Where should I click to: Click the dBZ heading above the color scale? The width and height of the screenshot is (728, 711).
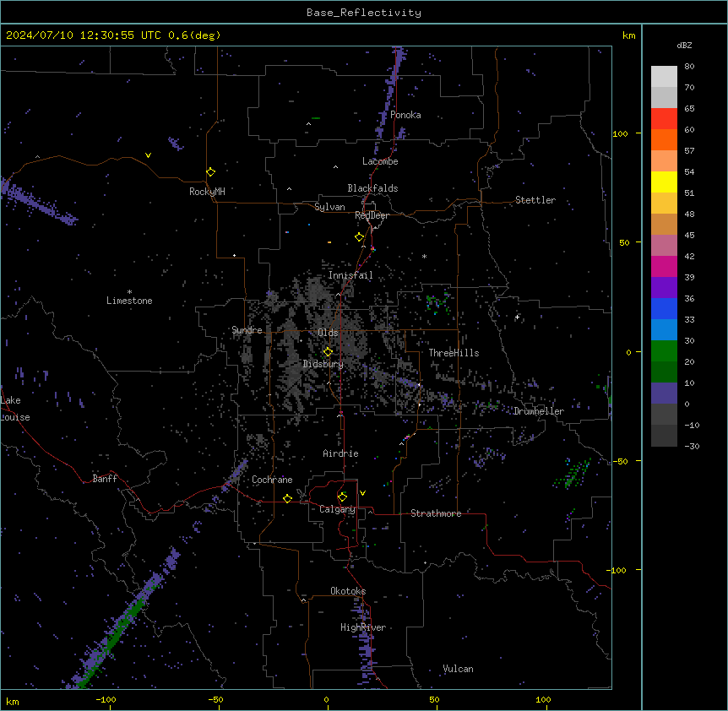(x=684, y=46)
